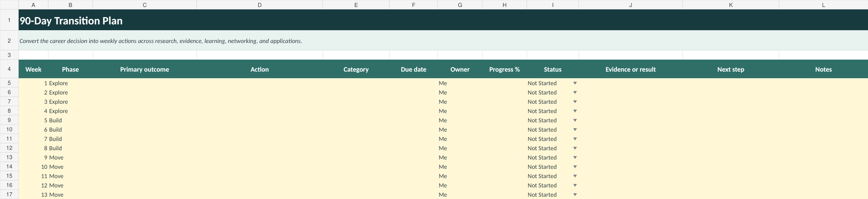Click 'Not Started' text in Week 10 row
The width and height of the screenshot is (868, 199).
542,167
